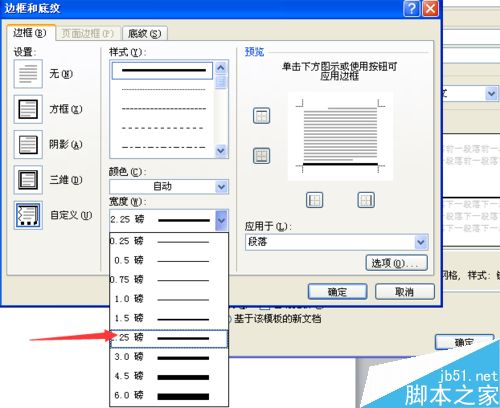Toggle the top border button in preview
The image size is (500, 408).
click(x=261, y=116)
